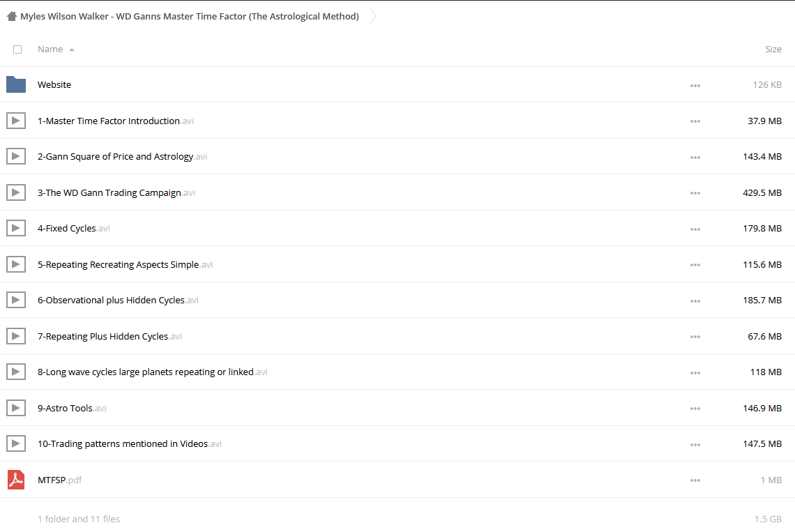Click video icon for 8-Long wave cycles

click(x=16, y=372)
